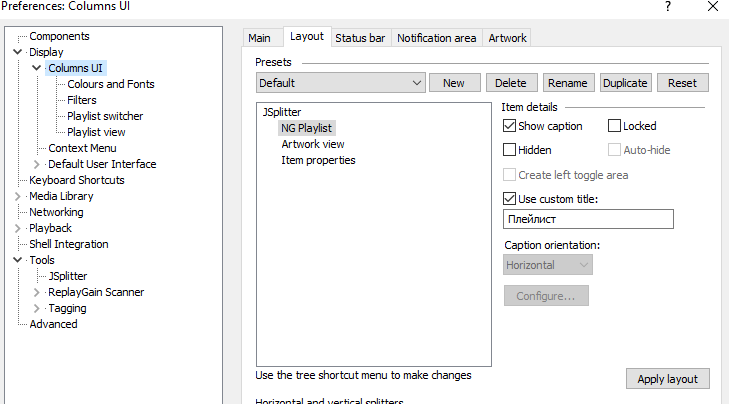Open Keyboard Shortcuts preferences page
Image resolution: width=729 pixels, height=404 pixels.
[x=77, y=180]
